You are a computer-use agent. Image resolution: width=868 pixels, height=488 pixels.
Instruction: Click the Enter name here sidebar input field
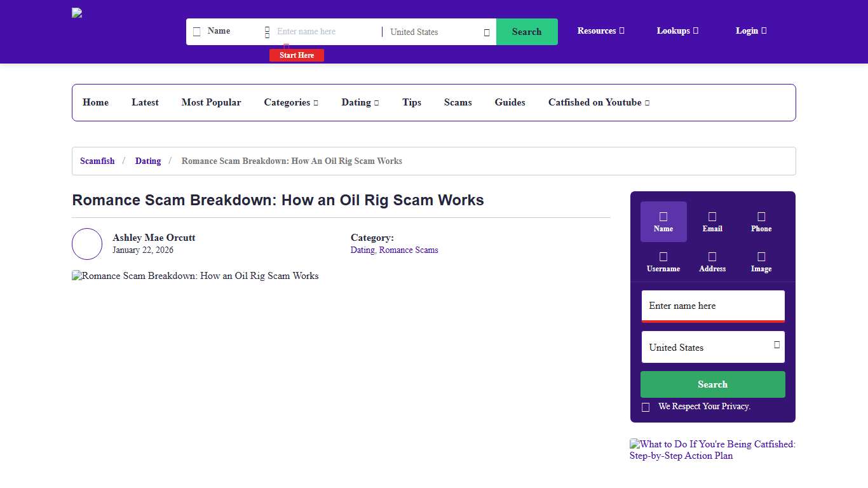click(x=713, y=306)
